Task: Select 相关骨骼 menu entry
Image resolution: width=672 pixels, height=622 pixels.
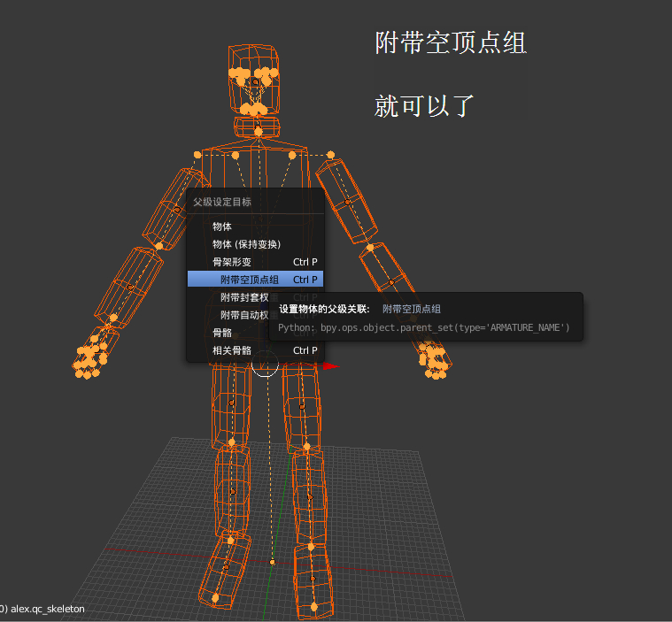Action: (255, 350)
